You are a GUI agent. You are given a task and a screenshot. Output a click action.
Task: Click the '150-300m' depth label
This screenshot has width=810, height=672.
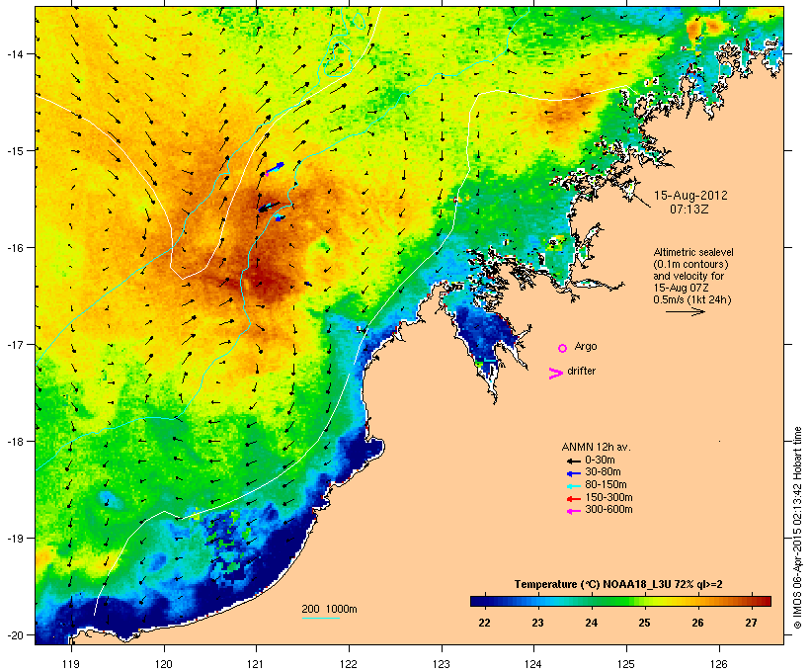[608, 497]
